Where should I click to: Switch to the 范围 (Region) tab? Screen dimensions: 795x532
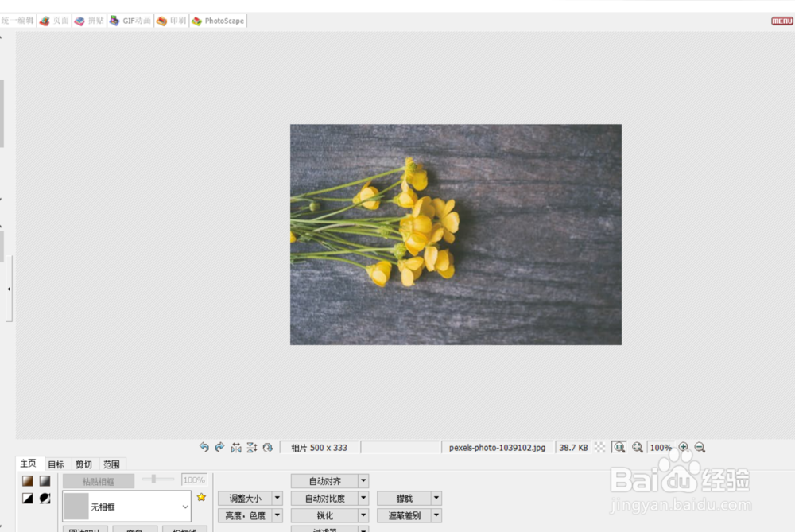point(111,464)
